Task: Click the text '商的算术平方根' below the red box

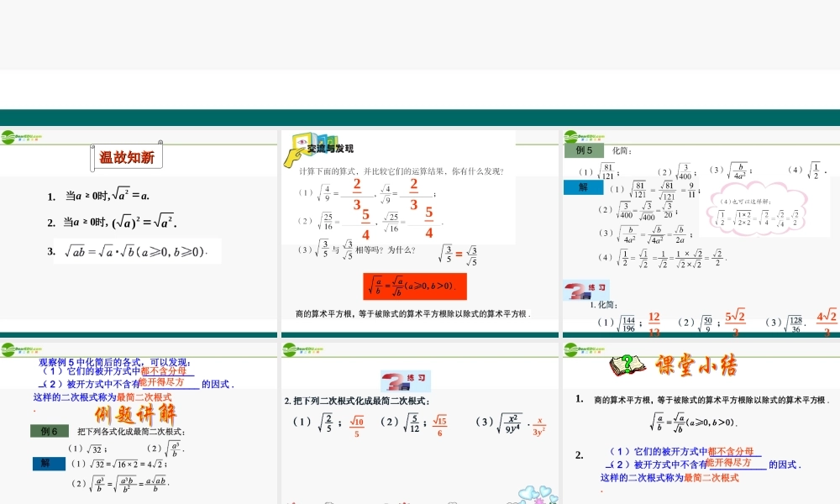Action: point(412,314)
